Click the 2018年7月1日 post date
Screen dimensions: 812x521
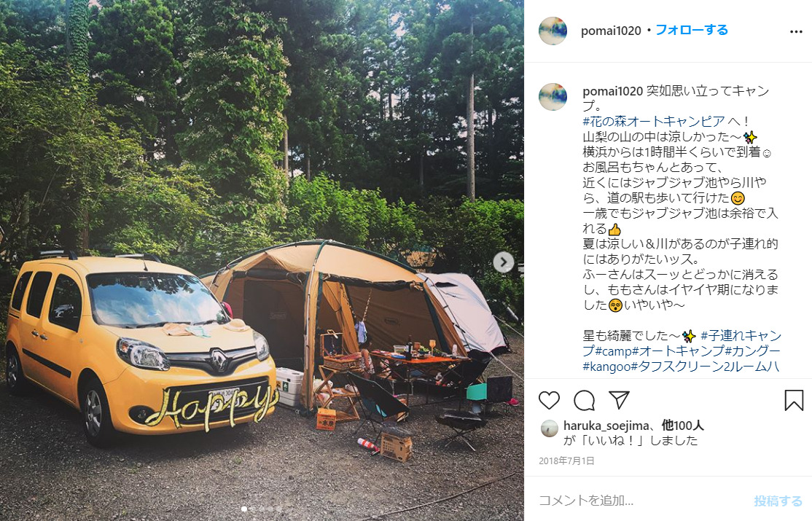[566, 461]
